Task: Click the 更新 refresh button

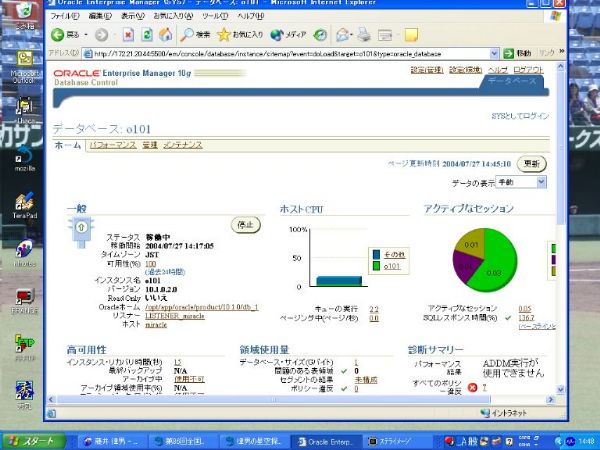Action: click(532, 164)
